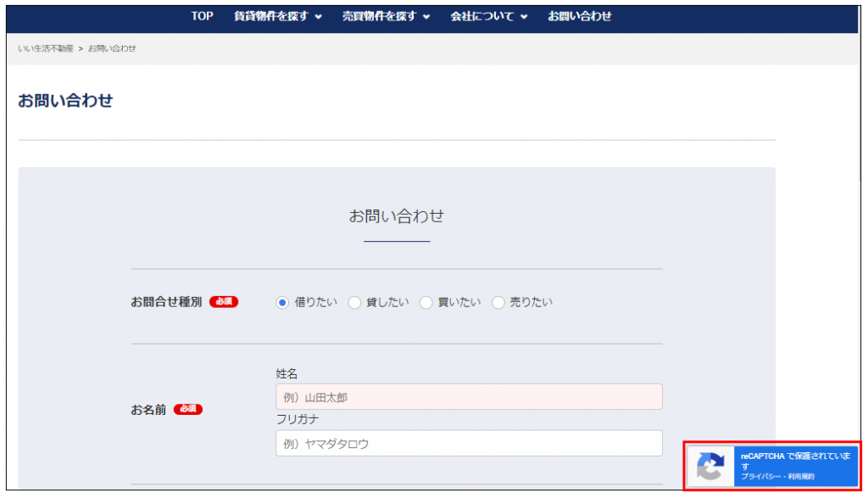
Task: Choose the 買いたい radio option
Action: tap(426, 303)
